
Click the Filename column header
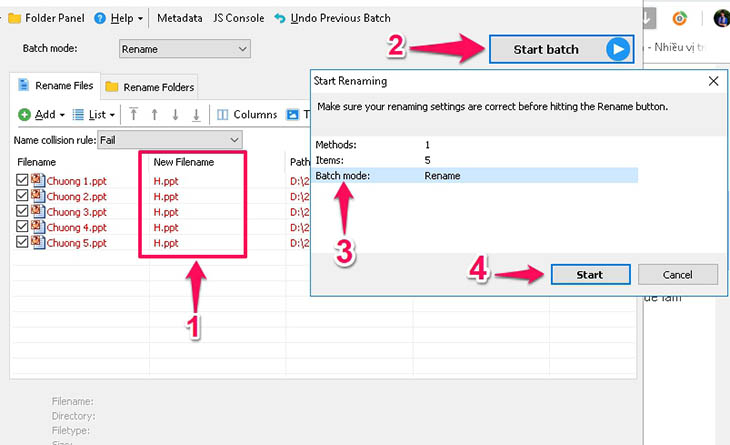pyautogui.click(x=36, y=162)
